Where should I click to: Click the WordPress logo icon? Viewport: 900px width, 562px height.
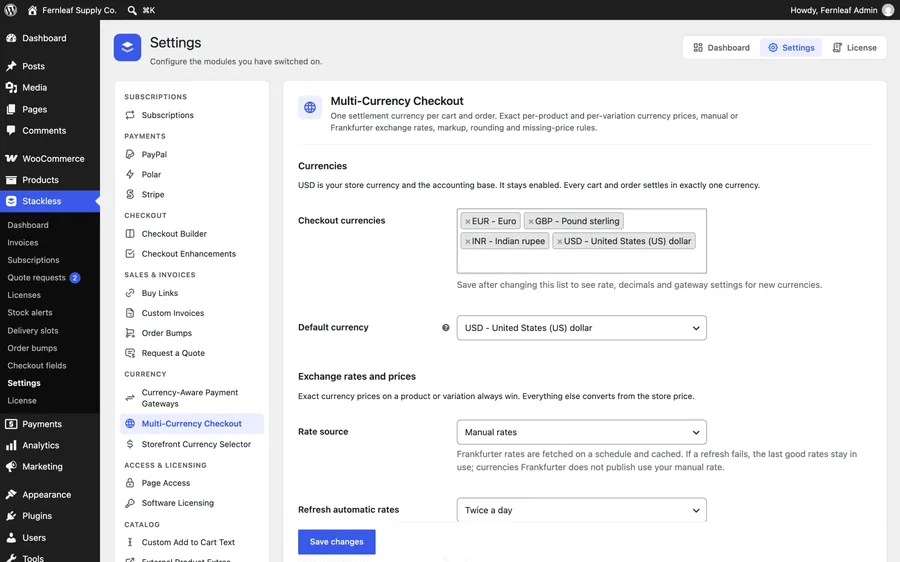pyautogui.click(x=10, y=10)
